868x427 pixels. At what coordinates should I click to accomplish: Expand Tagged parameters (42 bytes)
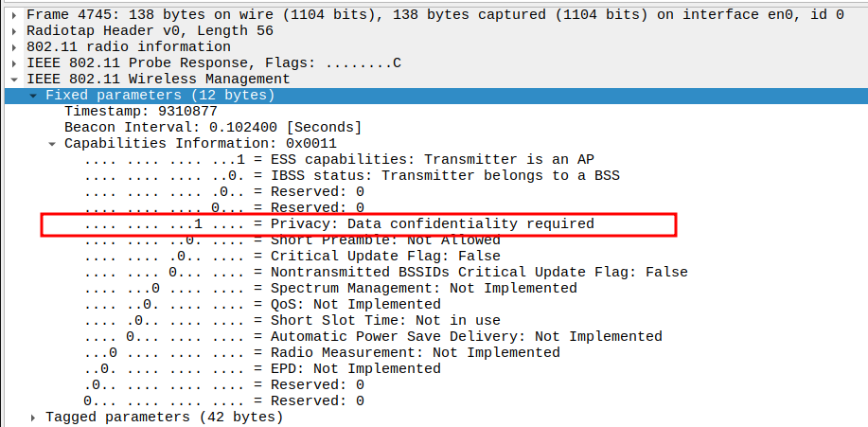coord(34,418)
